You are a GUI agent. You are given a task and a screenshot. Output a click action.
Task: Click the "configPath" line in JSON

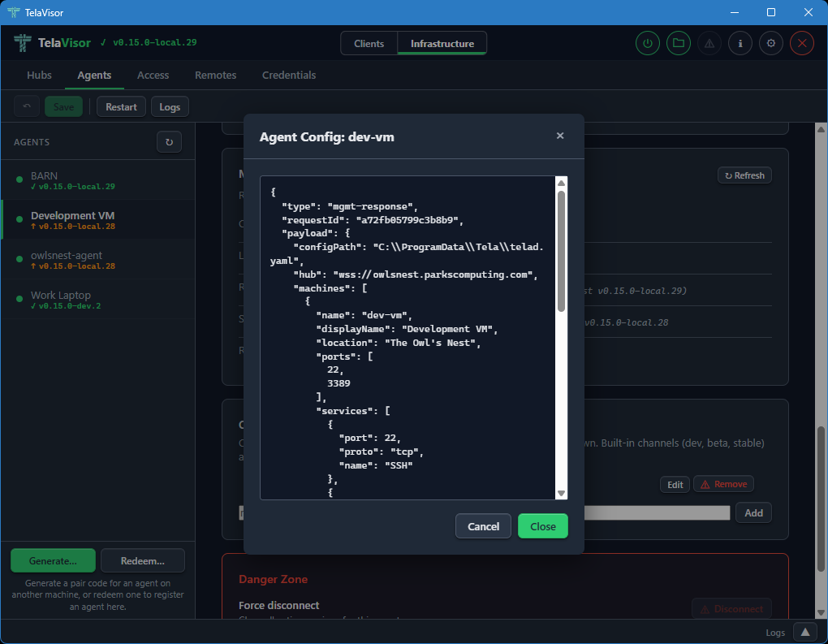point(407,253)
